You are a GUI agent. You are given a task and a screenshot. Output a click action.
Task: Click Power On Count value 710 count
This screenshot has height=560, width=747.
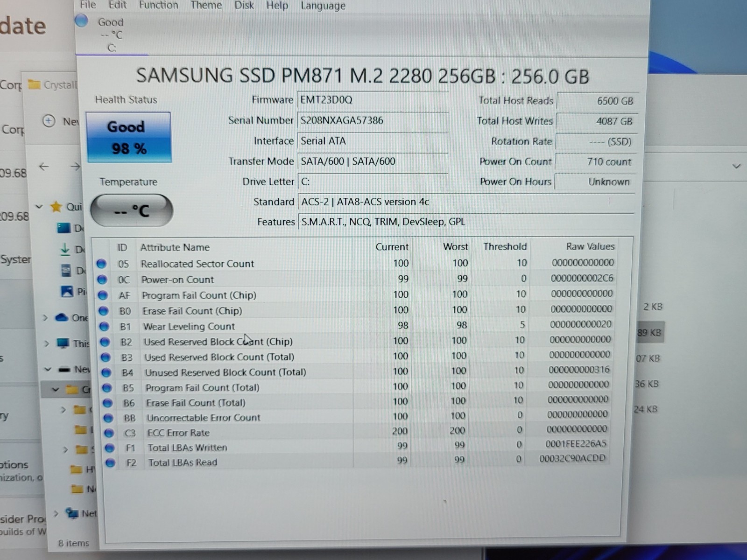(595, 162)
